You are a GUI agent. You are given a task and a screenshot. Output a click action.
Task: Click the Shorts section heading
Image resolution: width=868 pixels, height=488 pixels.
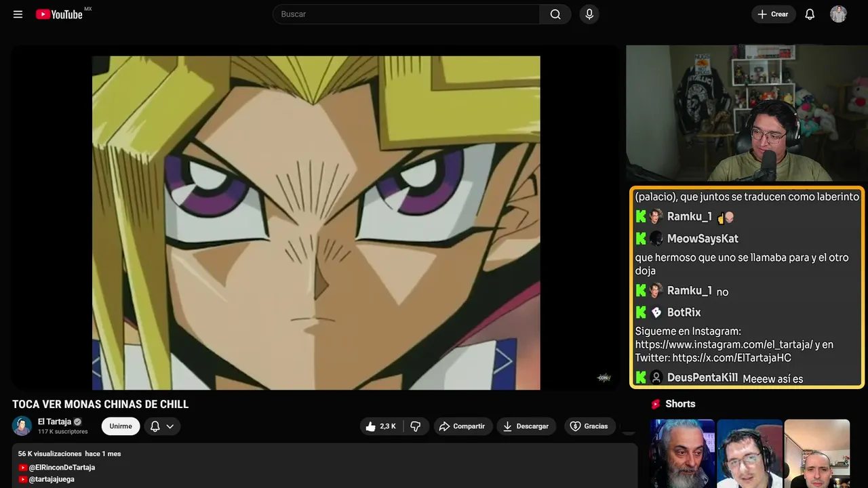[680, 404]
